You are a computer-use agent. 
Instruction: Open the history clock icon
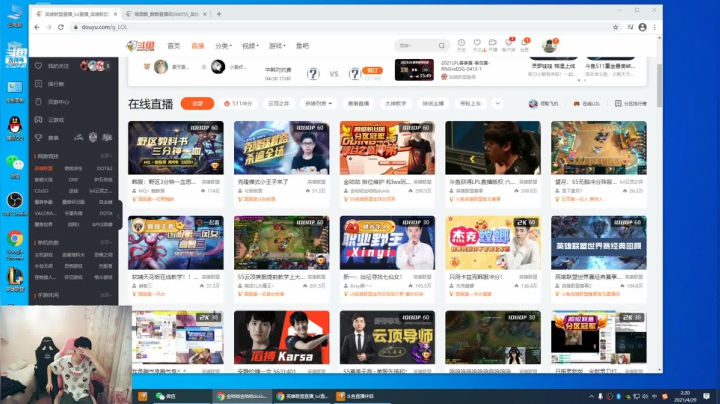[461, 45]
